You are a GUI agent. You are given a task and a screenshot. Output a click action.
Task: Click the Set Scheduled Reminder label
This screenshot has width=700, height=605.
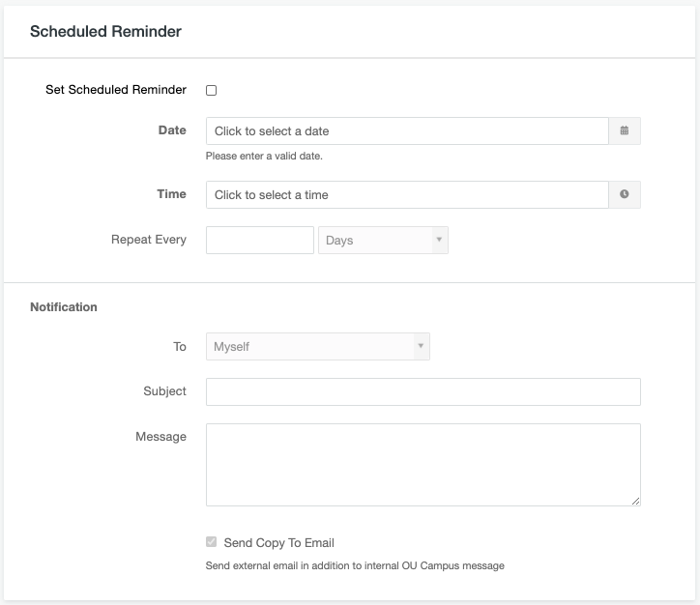[116, 90]
